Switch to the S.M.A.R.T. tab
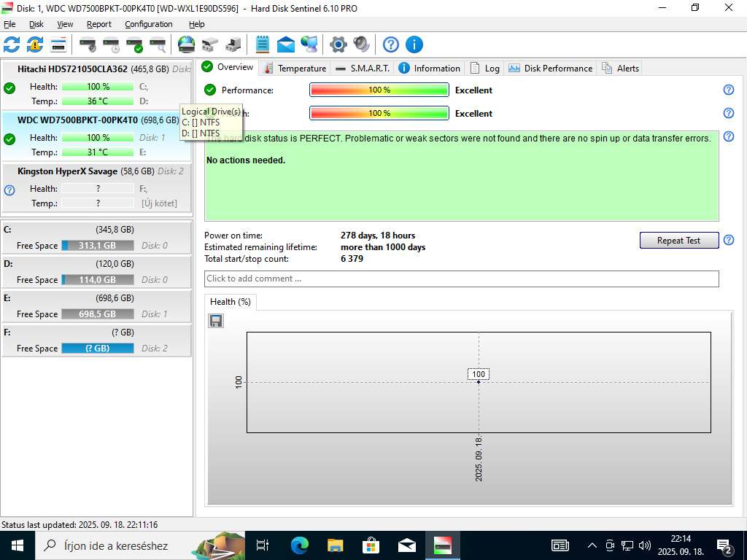 [x=362, y=69]
